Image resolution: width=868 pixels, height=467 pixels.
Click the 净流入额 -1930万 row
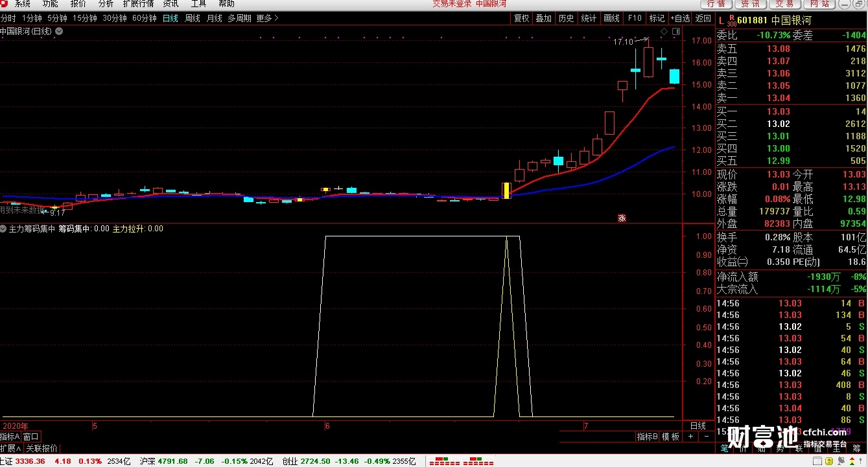click(791, 277)
